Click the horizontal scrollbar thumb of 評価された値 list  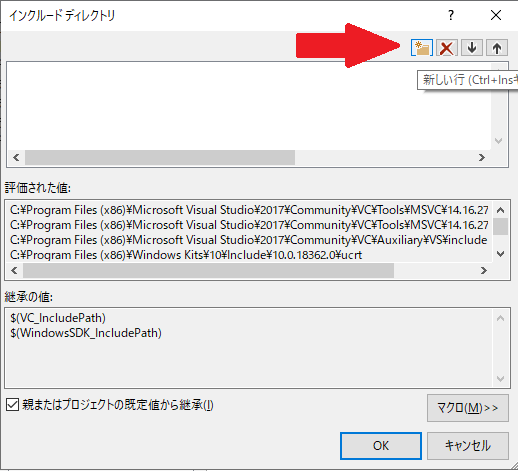click(x=208, y=270)
